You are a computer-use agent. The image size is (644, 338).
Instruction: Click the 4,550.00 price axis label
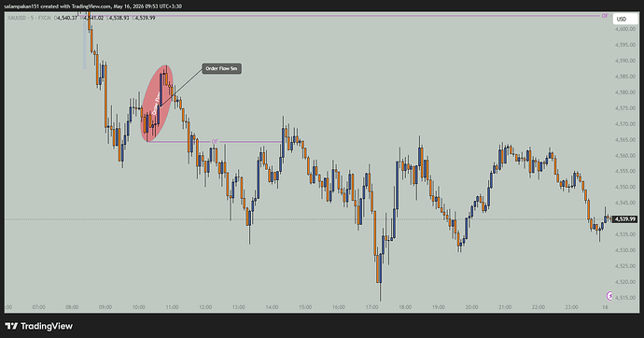(625, 187)
